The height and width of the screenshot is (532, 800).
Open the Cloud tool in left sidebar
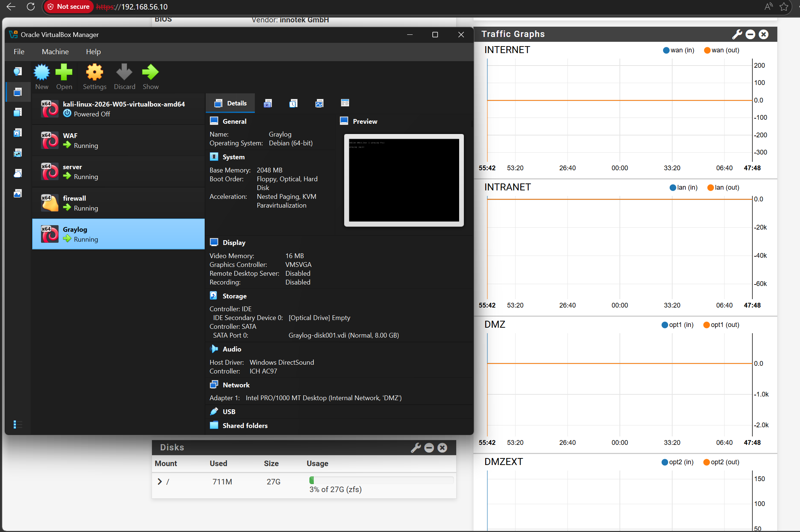pyautogui.click(x=18, y=173)
